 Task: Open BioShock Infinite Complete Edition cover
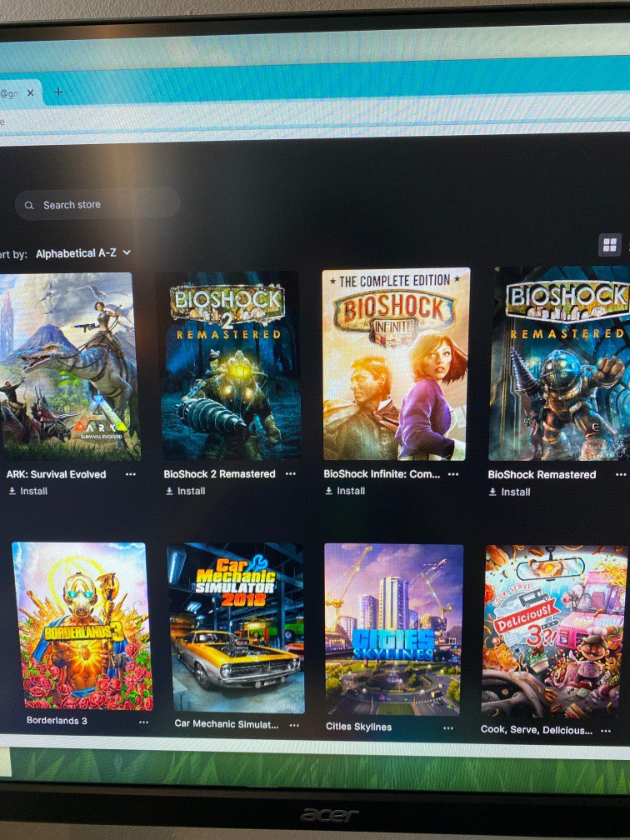point(396,363)
